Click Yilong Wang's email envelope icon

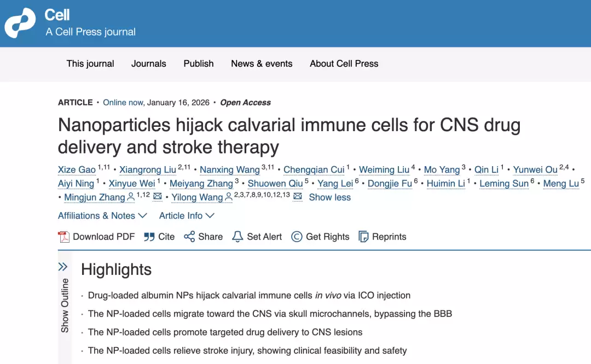tap(298, 197)
